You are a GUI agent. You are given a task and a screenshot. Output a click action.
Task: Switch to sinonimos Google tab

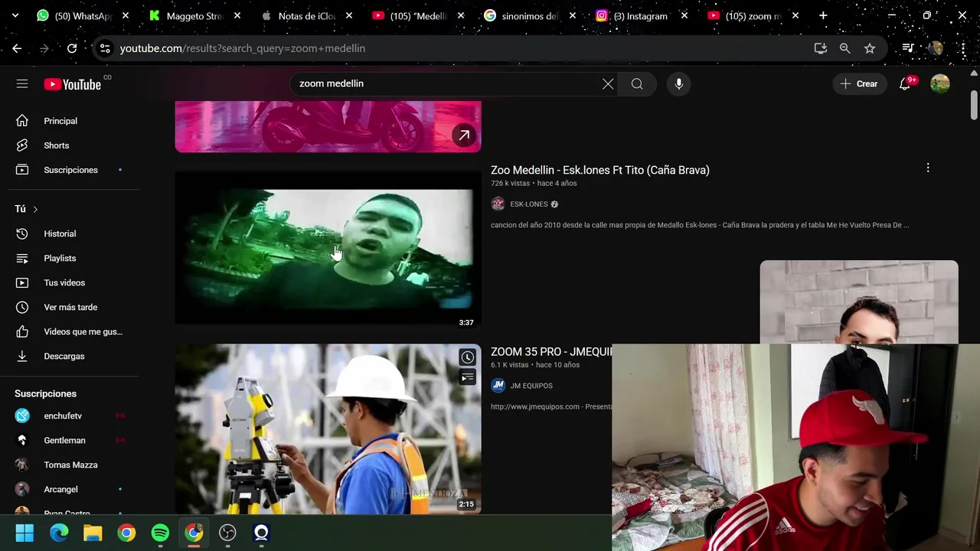point(528,15)
